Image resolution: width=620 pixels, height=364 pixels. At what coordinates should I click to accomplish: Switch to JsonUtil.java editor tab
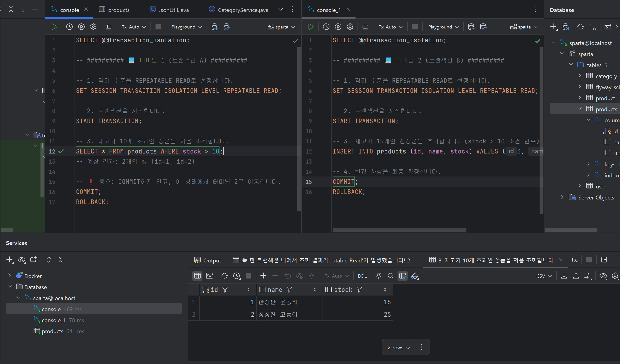[170, 10]
